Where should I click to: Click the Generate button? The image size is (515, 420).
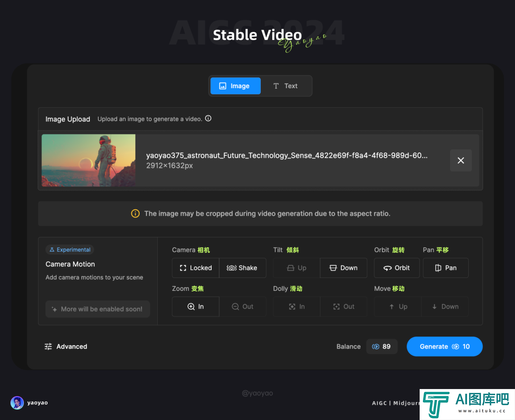[445, 347]
